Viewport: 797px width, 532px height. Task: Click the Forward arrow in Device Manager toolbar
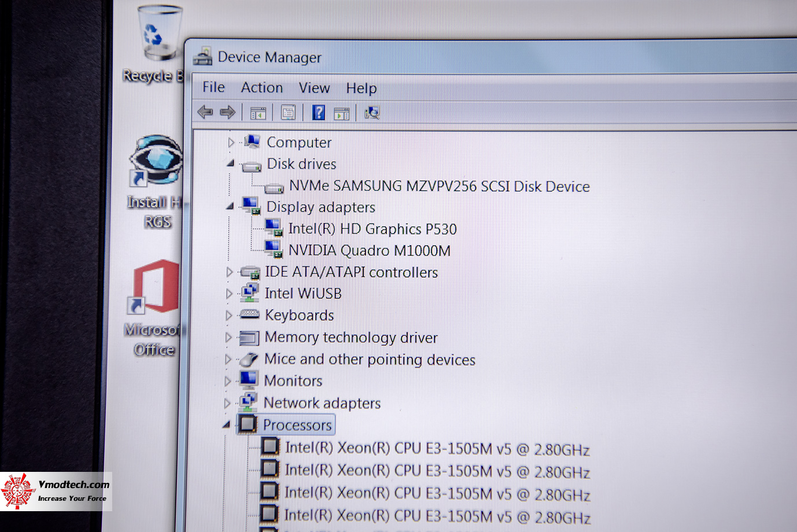[x=227, y=112]
